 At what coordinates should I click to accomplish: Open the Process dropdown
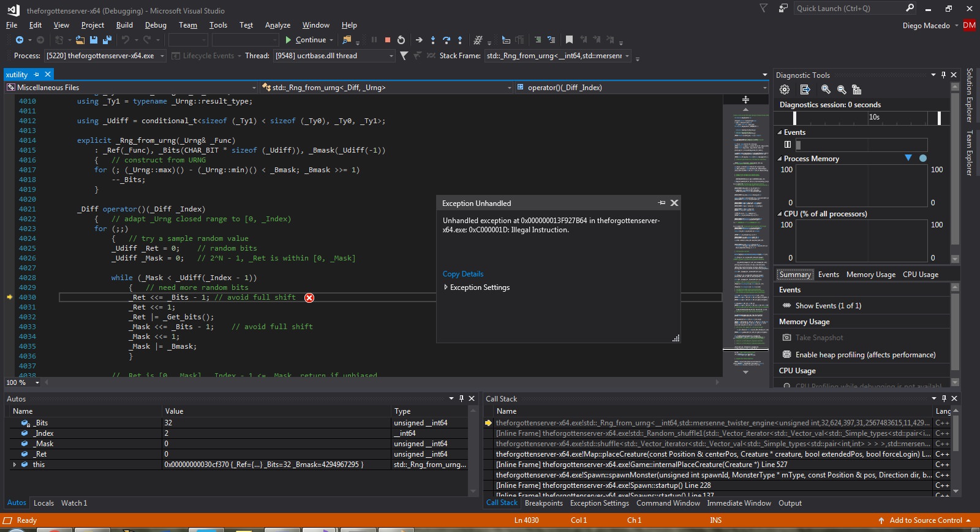tap(162, 56)
